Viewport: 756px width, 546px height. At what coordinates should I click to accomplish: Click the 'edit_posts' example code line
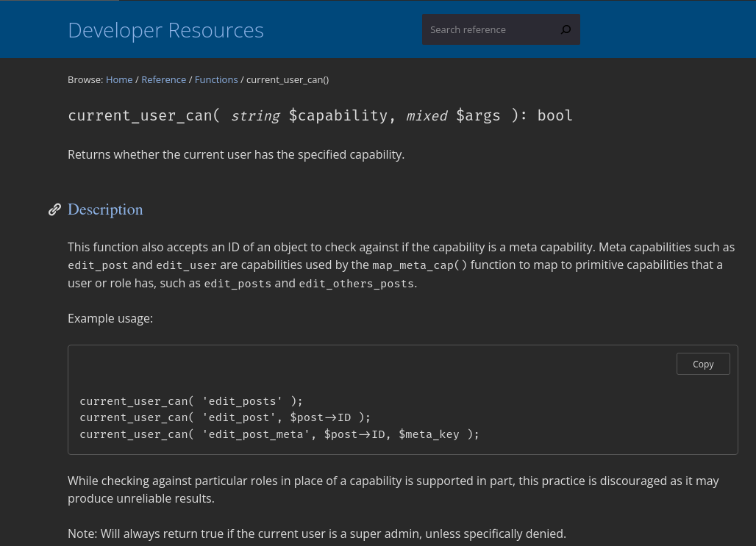191,401
